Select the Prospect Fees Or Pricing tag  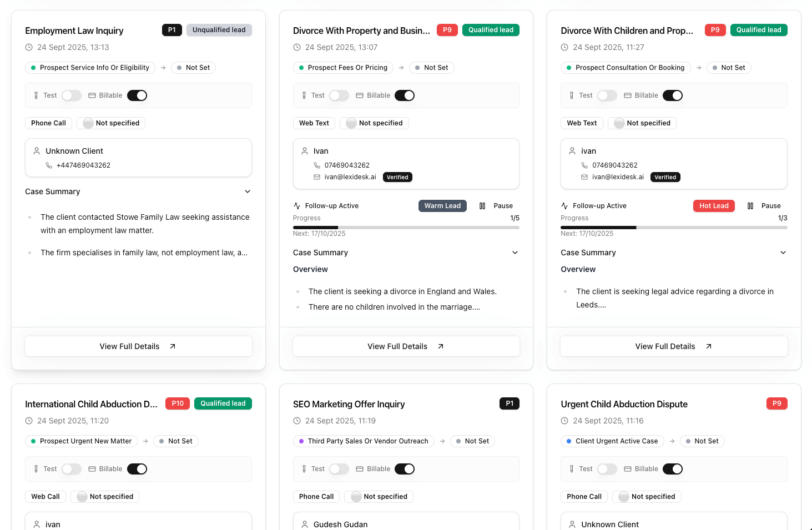click(342, 68)
